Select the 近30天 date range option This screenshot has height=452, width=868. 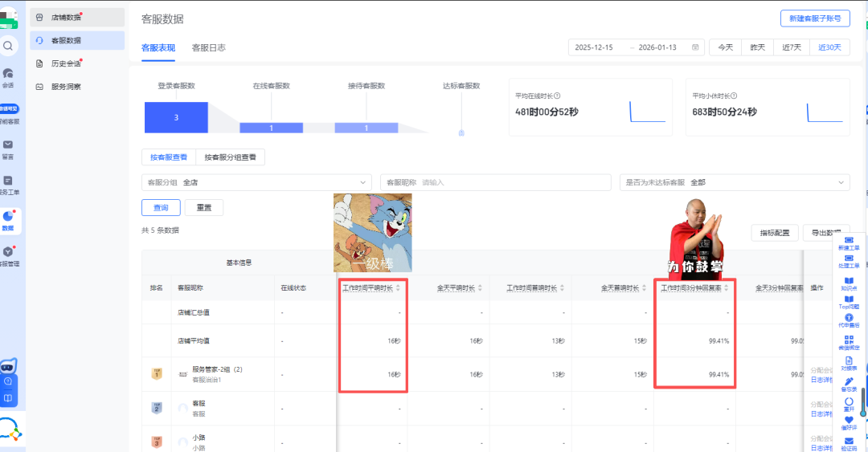[x=829, y=47]
